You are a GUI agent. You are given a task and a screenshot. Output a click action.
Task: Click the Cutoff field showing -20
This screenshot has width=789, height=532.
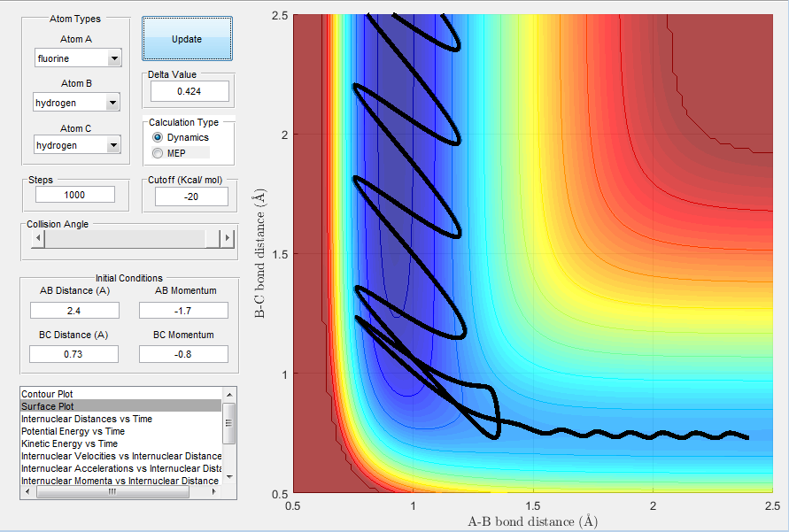tap(191, 197)
